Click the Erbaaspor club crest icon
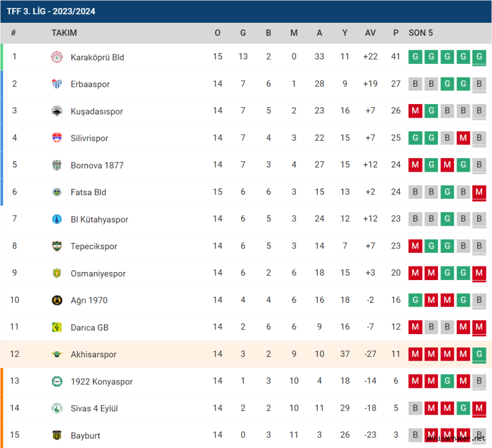This screenshot has height=448, width=492. point(57,84)
